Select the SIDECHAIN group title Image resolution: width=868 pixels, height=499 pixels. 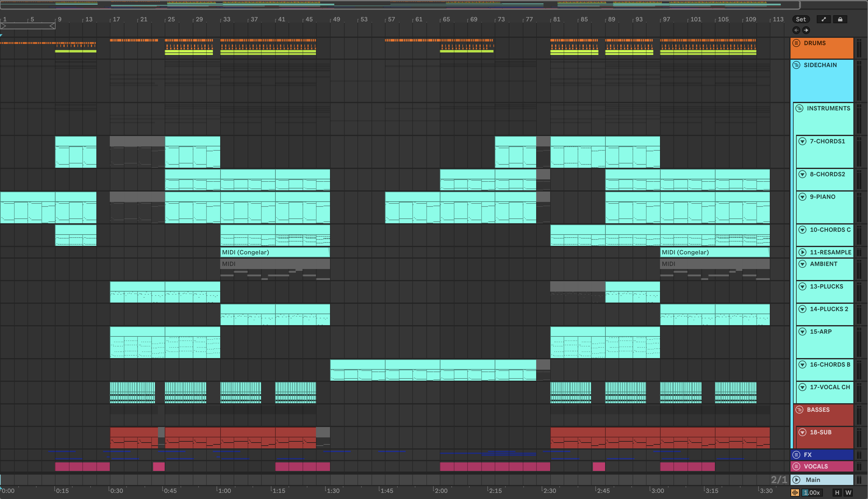[820, 65]
